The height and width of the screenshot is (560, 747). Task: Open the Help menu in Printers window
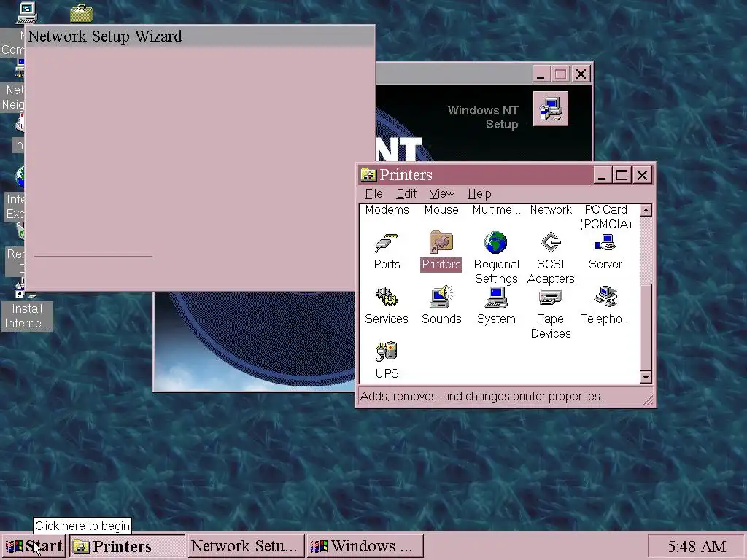[479, 194]
